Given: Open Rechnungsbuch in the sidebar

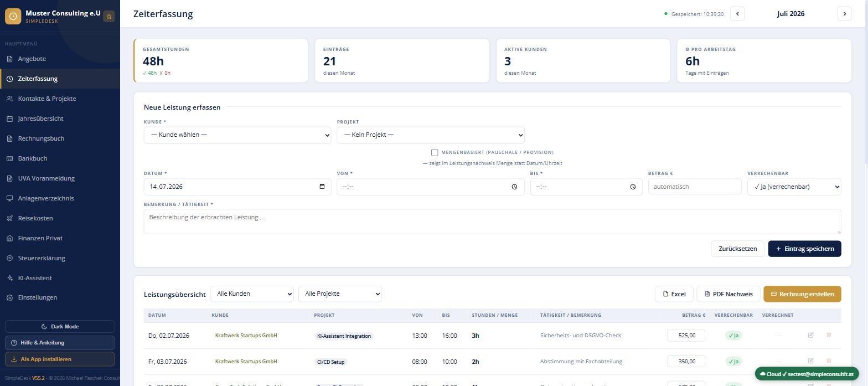Looking at the screenshot, I should click(60, 138).
